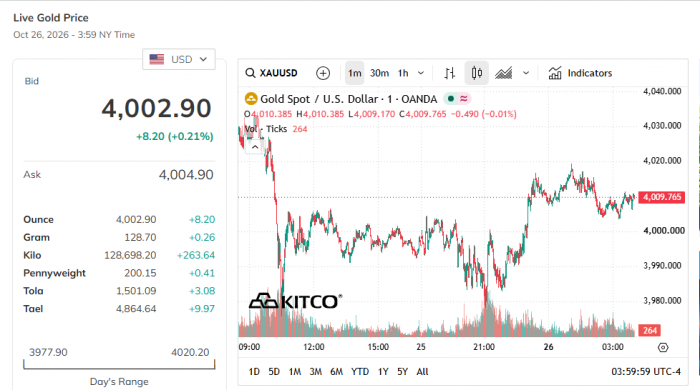Click the XAUUSD symbol search icon
Viewport: 700px width, 390px height.
pyautogui.click(x=250, y=73)
